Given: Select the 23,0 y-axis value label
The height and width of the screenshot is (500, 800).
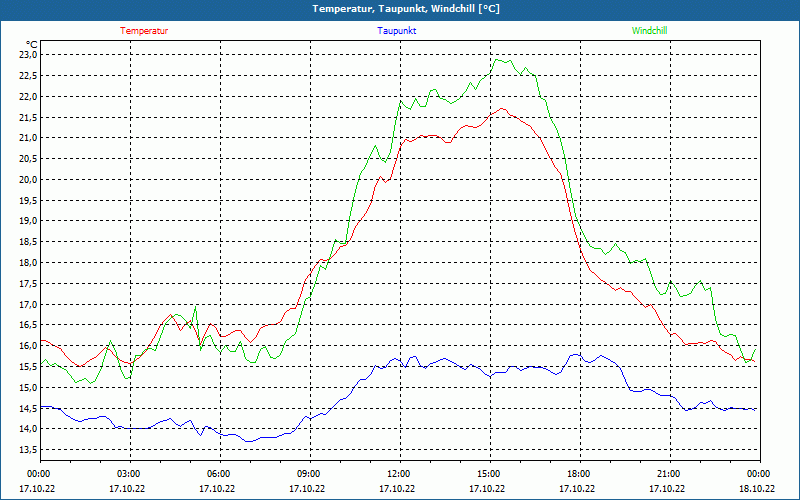Looking at the screenshot, I should pos(27,55).
